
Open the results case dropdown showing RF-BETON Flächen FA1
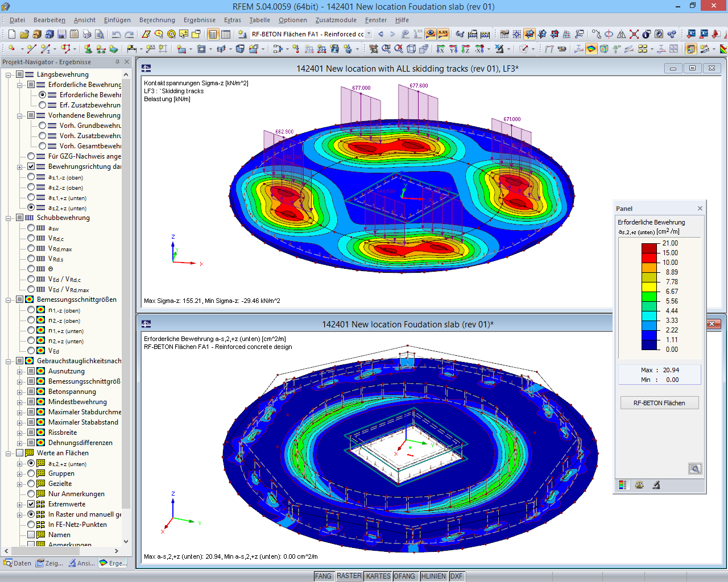point(369,34)
